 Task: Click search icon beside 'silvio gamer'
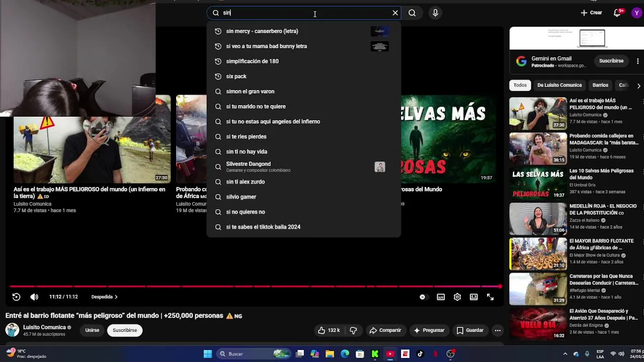218,197
